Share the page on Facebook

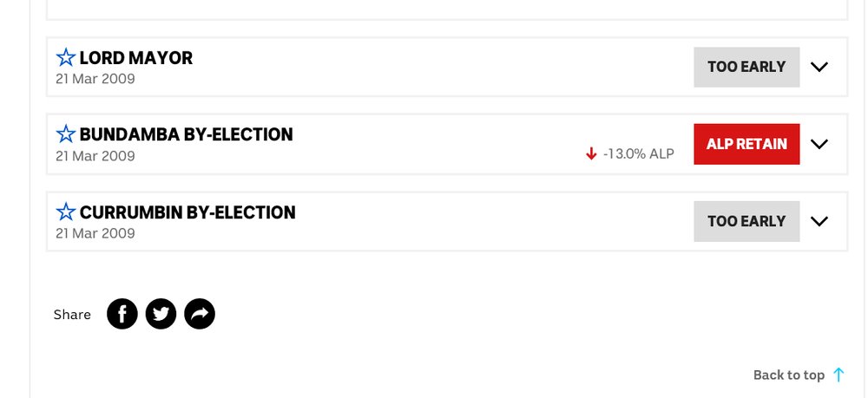pyautogui.click(x=122, y=314)
